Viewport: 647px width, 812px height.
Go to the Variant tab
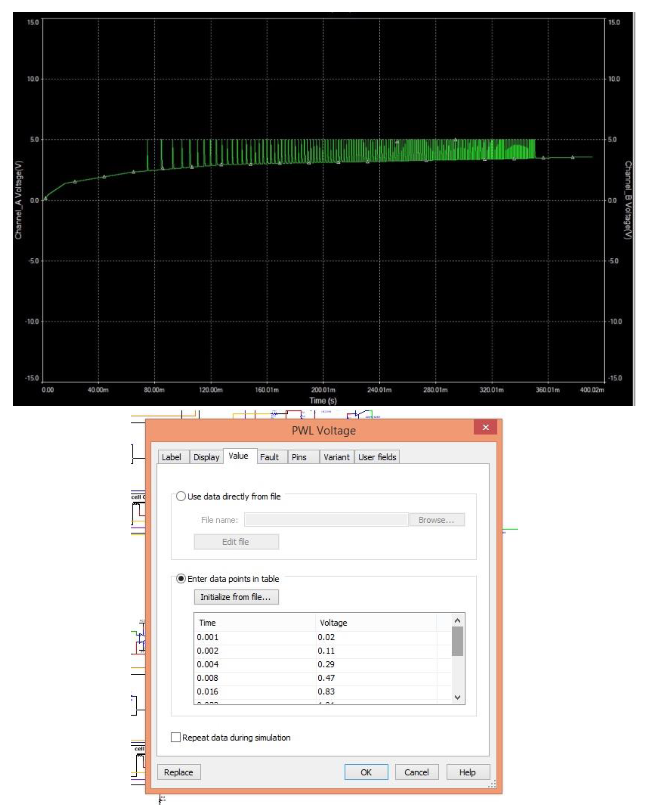click(336, 457)
